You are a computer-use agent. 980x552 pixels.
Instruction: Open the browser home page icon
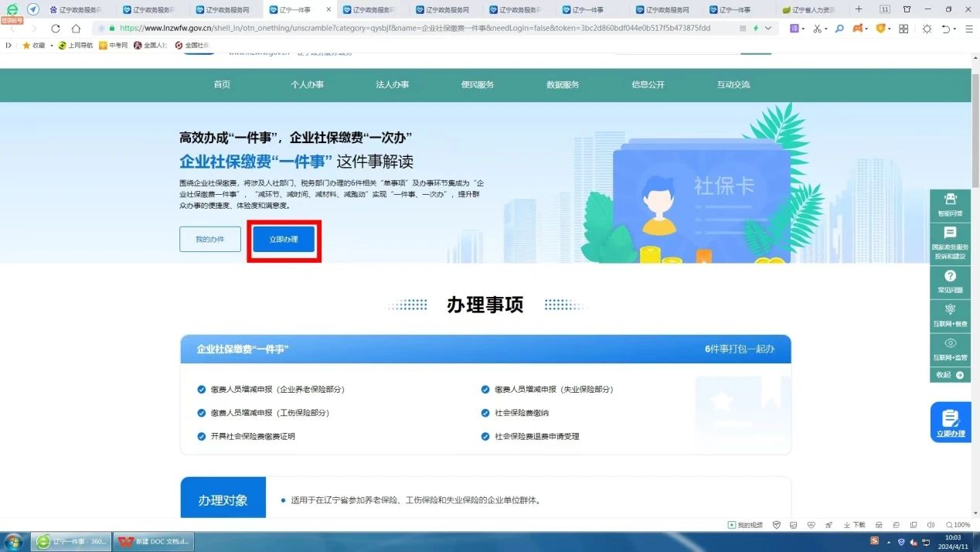[76, 29]
